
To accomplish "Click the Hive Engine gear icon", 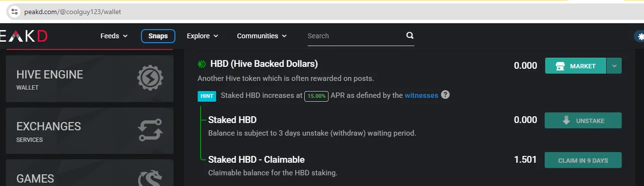I will [x=150, y=78].
